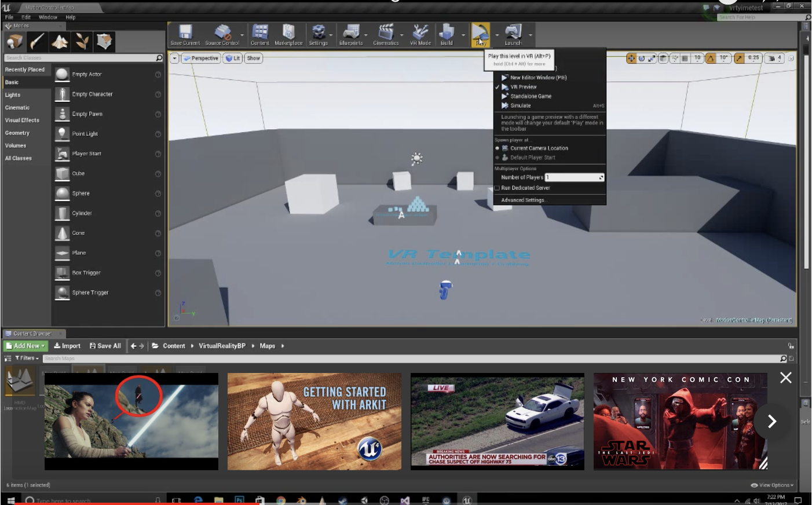Select Current Camera Location radio option

coord(497,148)
